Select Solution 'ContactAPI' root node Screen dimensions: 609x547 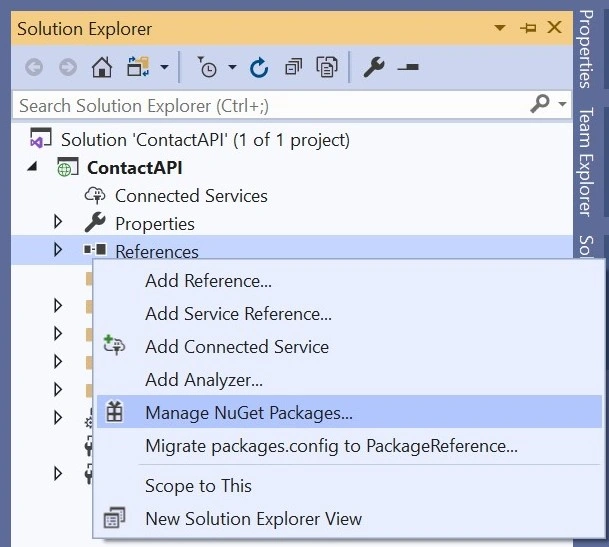point(205,140)
